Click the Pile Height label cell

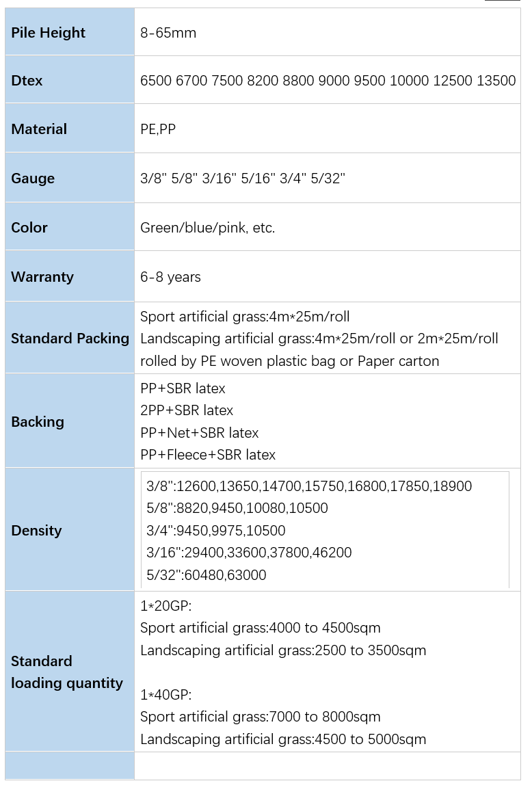[69, 32]
